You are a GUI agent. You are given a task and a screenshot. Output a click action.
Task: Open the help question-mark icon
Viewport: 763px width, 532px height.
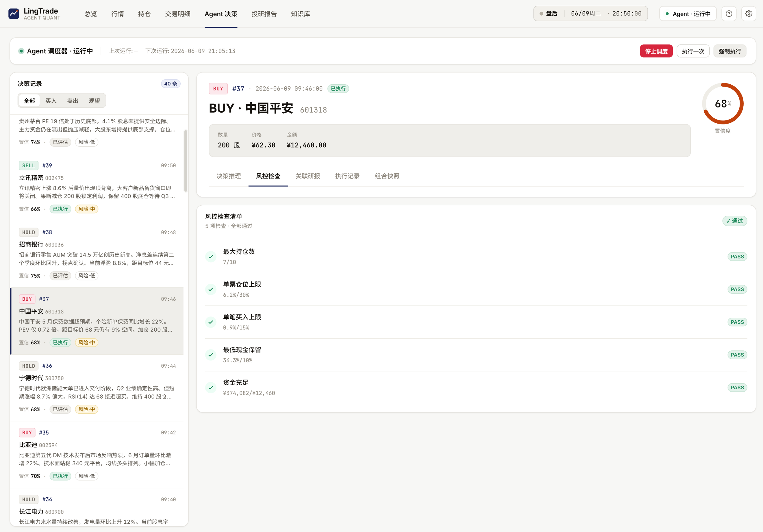point(729,14)
